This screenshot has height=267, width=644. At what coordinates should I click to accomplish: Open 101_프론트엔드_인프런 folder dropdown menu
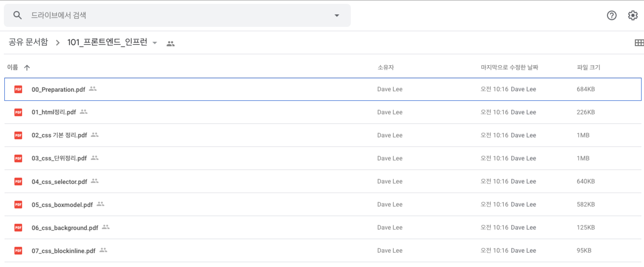(155, 43)
